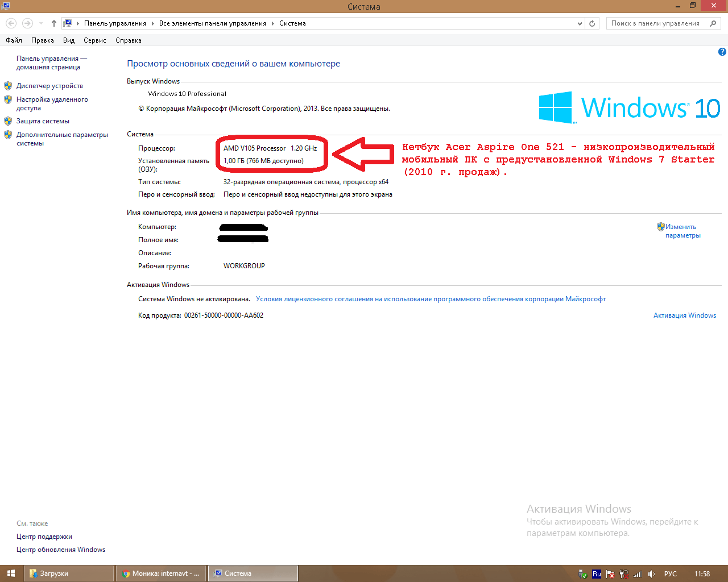Click the volume speaker tray icon
728x582 pixels.
click(651, 574)
